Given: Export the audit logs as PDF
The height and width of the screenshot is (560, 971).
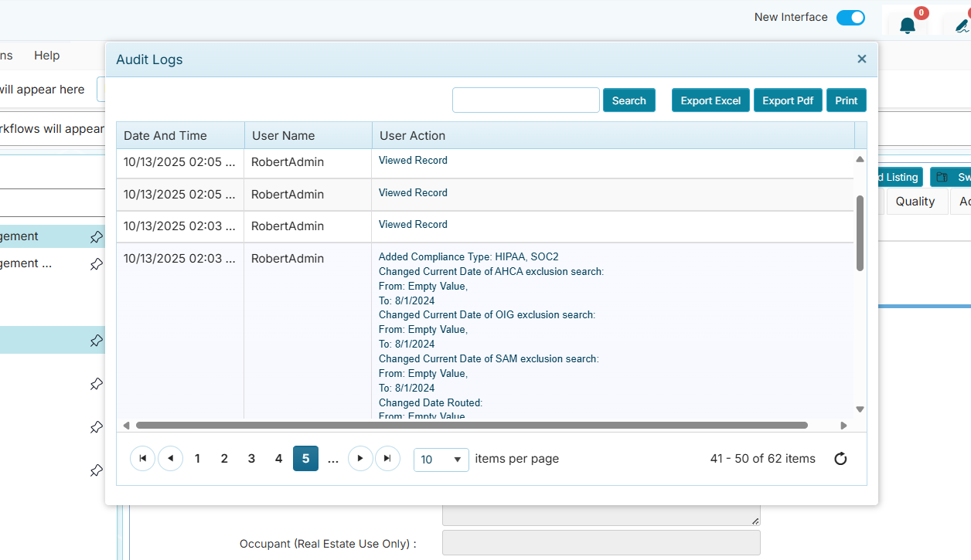Looking at the screenshot, I should coord(788,100).
